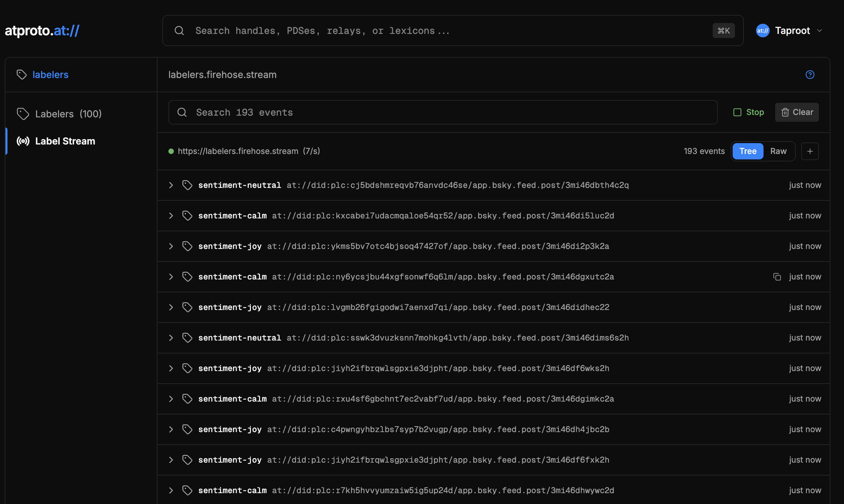Click the copy icon on sentiment-calm row
This screenshot has height=504, width=844.
pyautogui.click(x=777, y=277)
